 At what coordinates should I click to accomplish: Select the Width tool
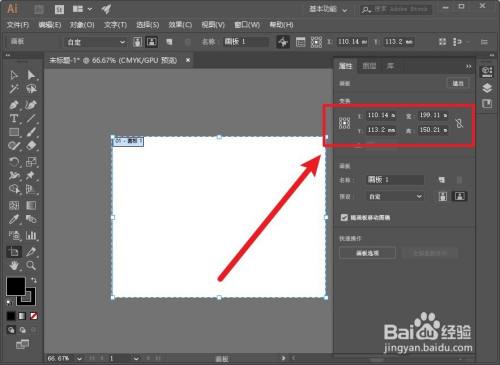(x=14, y=175)
